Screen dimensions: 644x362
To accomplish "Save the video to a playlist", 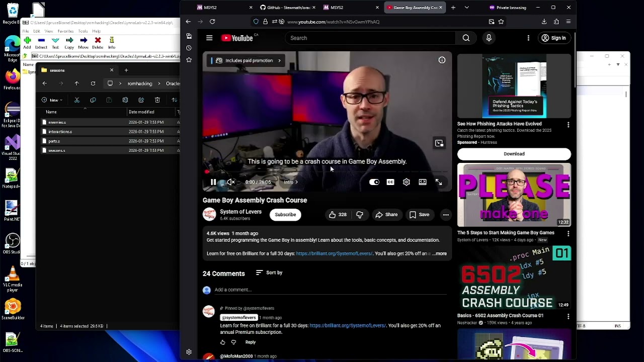I will pyautogui.click(x=420, y=215).
